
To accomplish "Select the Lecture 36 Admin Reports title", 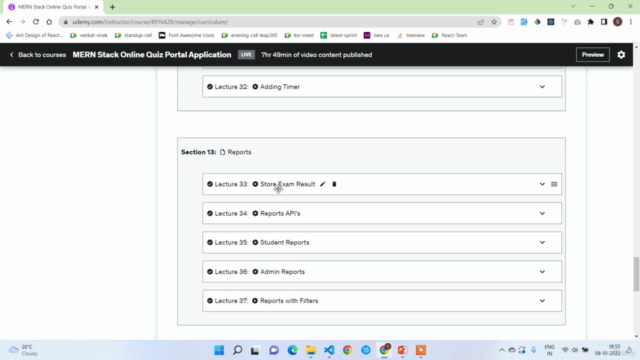I will pos(282,272).
